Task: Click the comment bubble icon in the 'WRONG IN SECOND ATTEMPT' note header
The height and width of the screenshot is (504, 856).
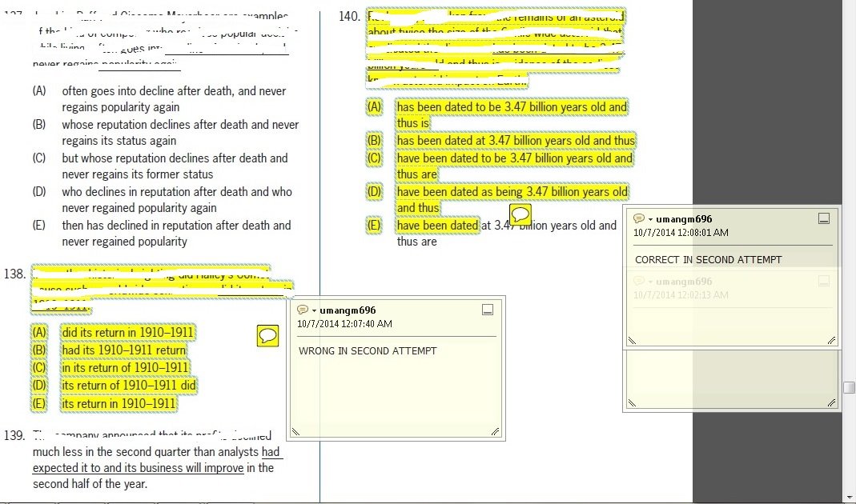Action: point(302,310)
